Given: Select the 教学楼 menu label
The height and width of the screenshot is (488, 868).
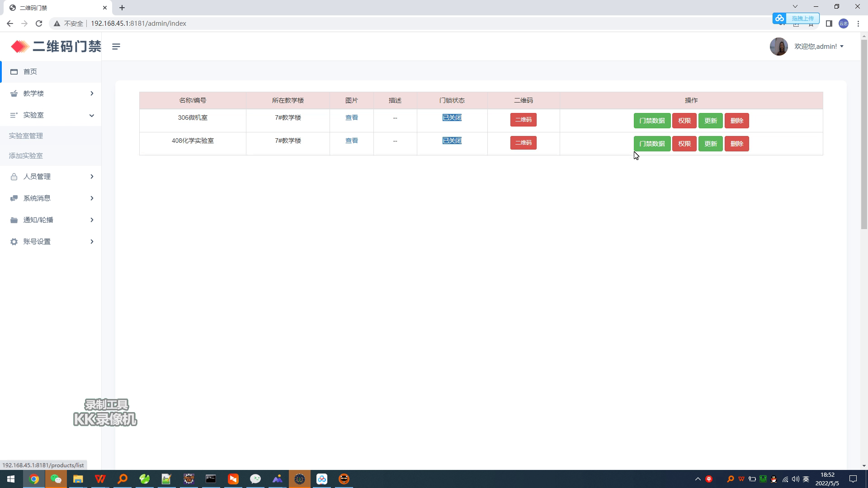Looking at the screenshot, I should [33, 94].
